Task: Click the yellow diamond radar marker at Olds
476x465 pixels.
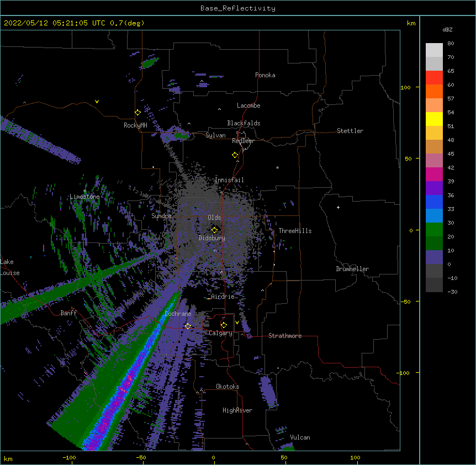Action: 214,230
